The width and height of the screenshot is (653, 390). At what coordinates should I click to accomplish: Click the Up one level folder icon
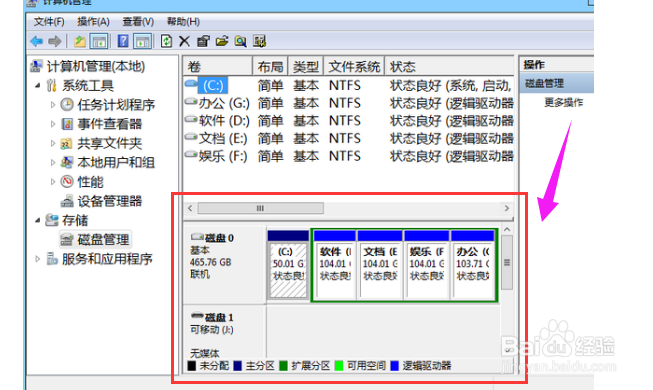click(x=79, y=41)
